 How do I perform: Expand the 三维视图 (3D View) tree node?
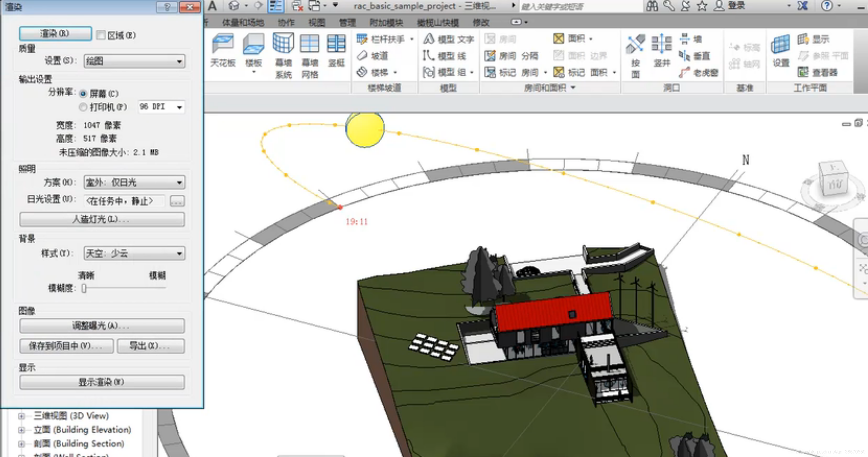(22, 416)
